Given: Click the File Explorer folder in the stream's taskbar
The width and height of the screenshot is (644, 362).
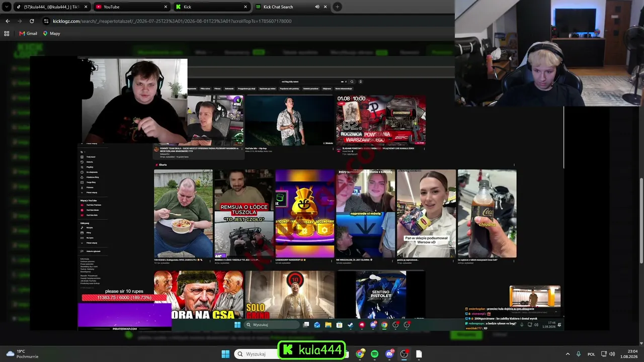Looking at the screenshot, I should click(328, 325).
